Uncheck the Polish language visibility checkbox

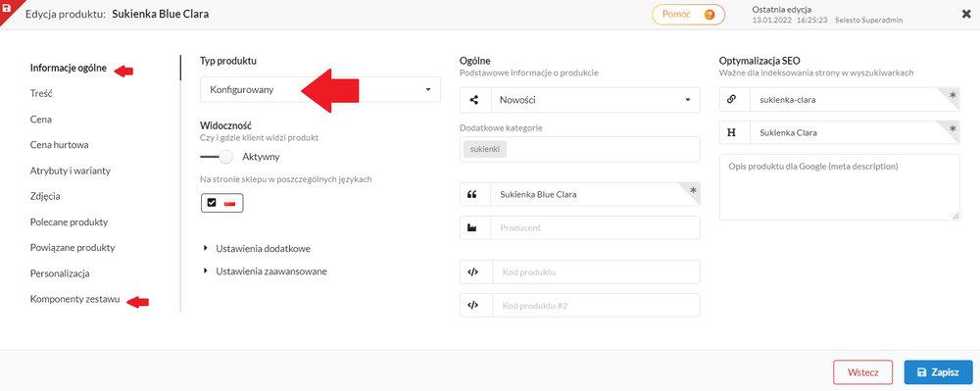click(212, 203)
